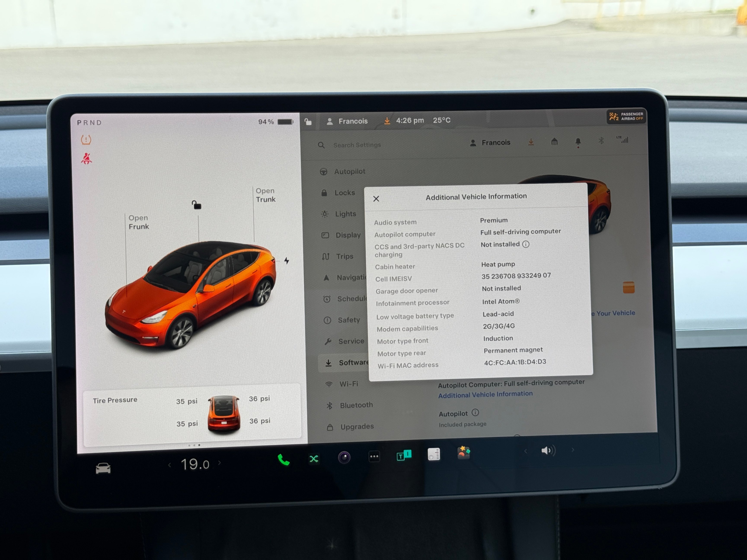Increase temperature with the right arrow
Viewport: 747px width, 560px height.
(220, 463)
